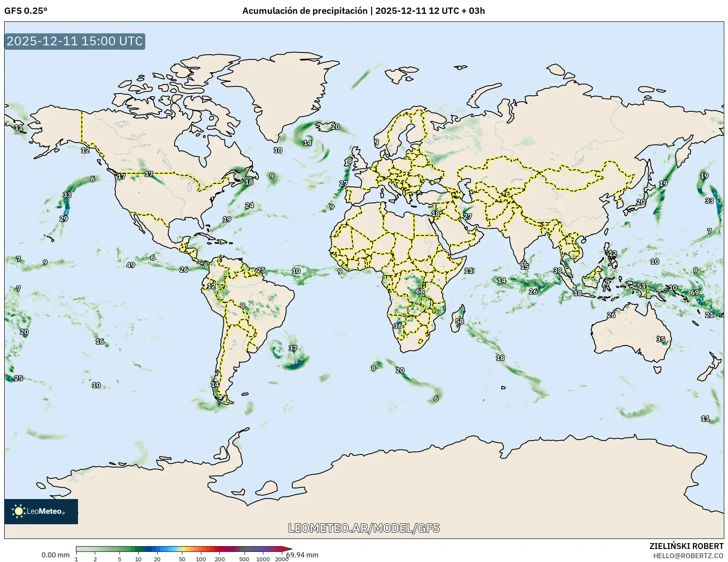Viewport: 728px width, 562px height.
Task: Click the 68 precipitation value in central Africa
Action: [420, 291]
